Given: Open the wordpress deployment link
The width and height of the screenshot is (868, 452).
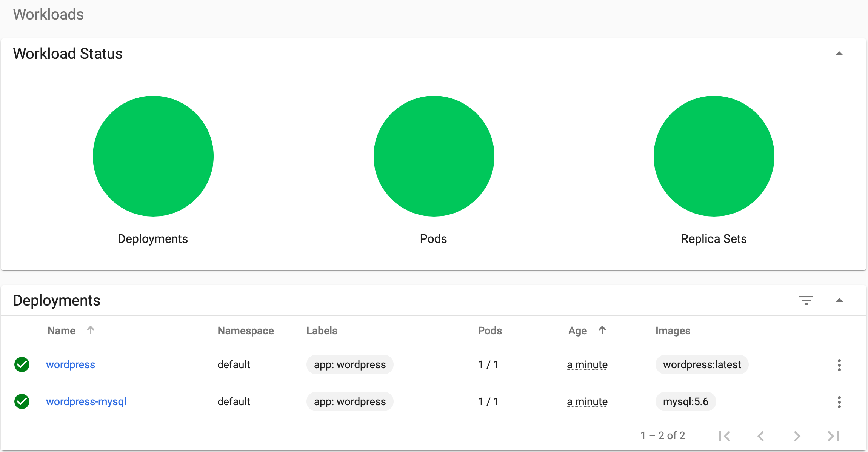Looking at the screenshot, I should pos(71,364).
